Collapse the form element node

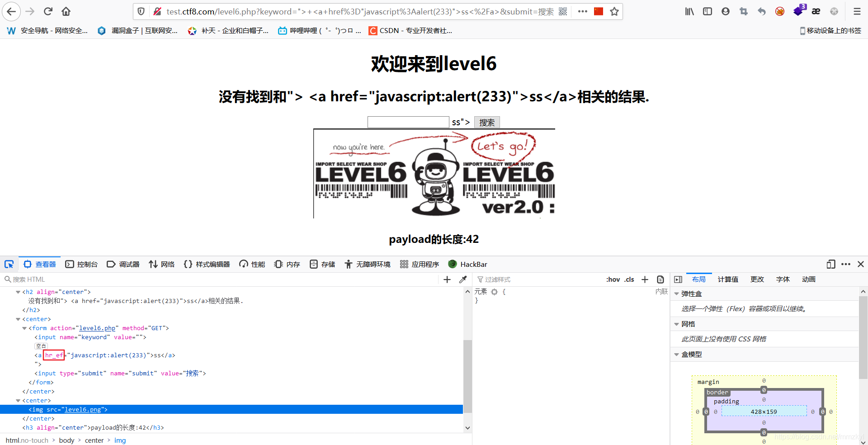[x=24, y=328]
